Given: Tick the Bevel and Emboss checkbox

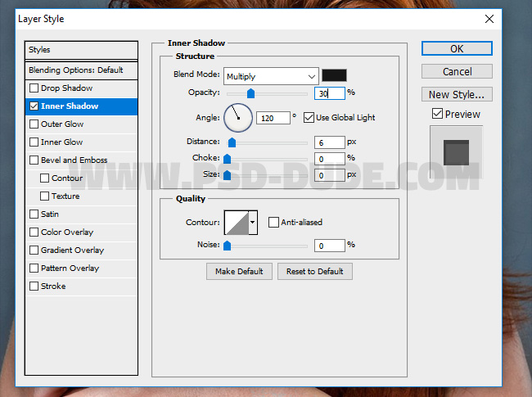Looking at the screenshot, I should (x=34, y=160).
